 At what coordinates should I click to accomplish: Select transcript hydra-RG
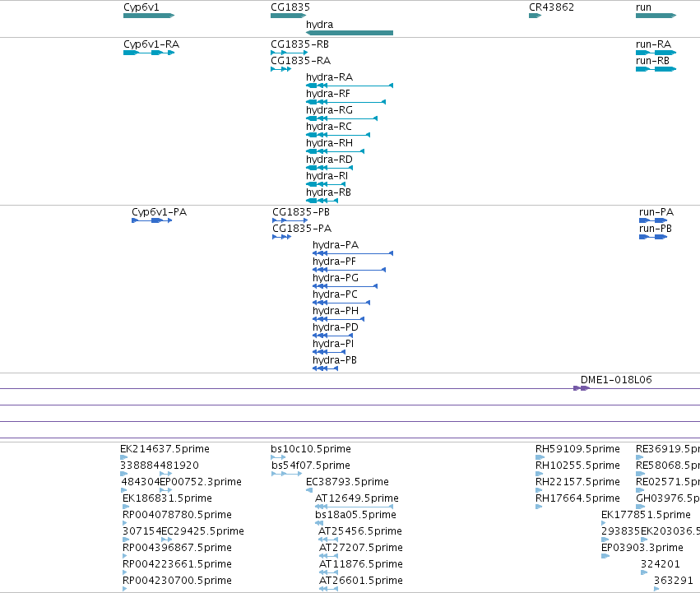click(x=342, y=118)
